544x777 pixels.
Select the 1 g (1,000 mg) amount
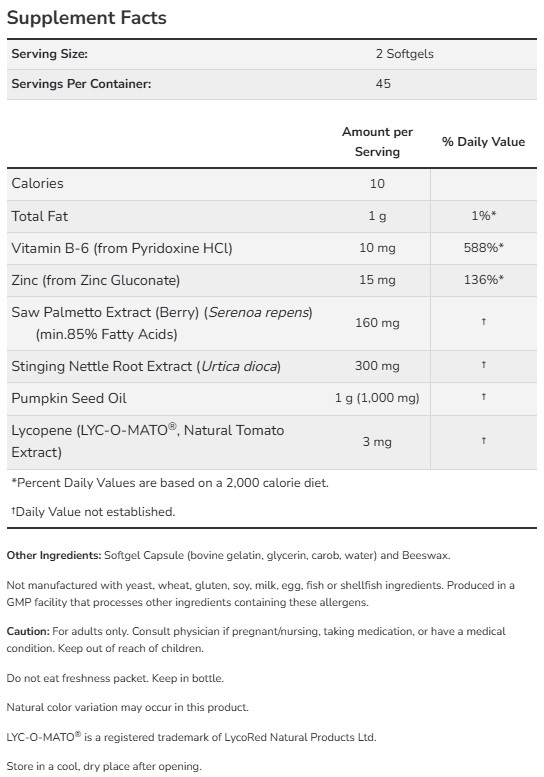(377, 398)
